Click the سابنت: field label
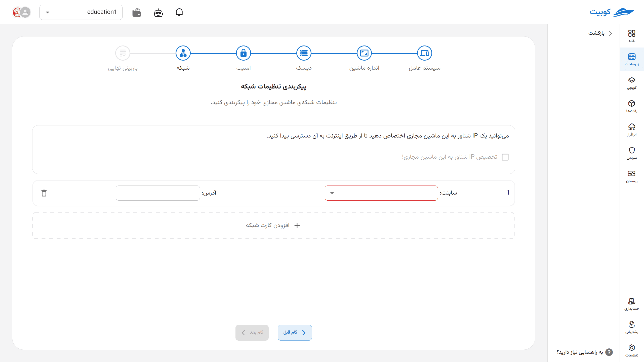The height and width of the screenshot is (362, 644). pos(448,193)
